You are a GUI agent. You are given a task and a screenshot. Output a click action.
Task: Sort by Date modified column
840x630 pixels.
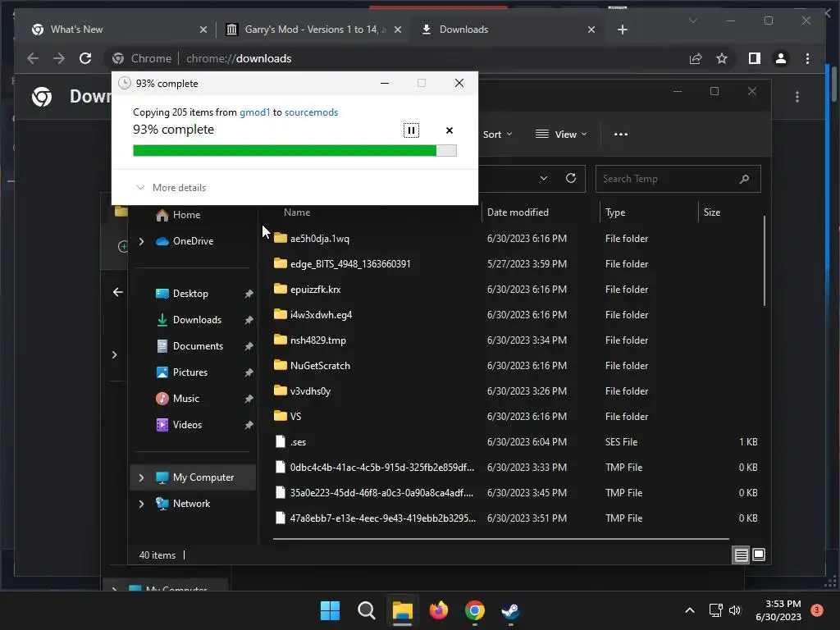[x=518, y=212]
